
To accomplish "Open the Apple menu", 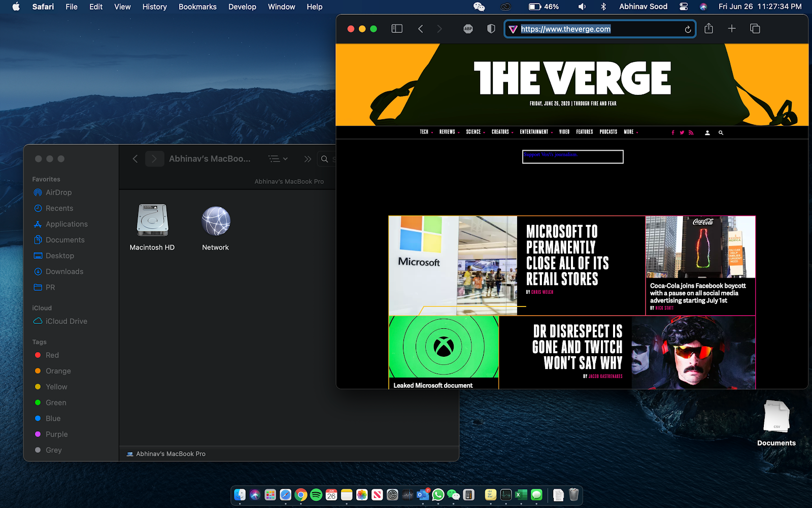I will click(16, 7).
